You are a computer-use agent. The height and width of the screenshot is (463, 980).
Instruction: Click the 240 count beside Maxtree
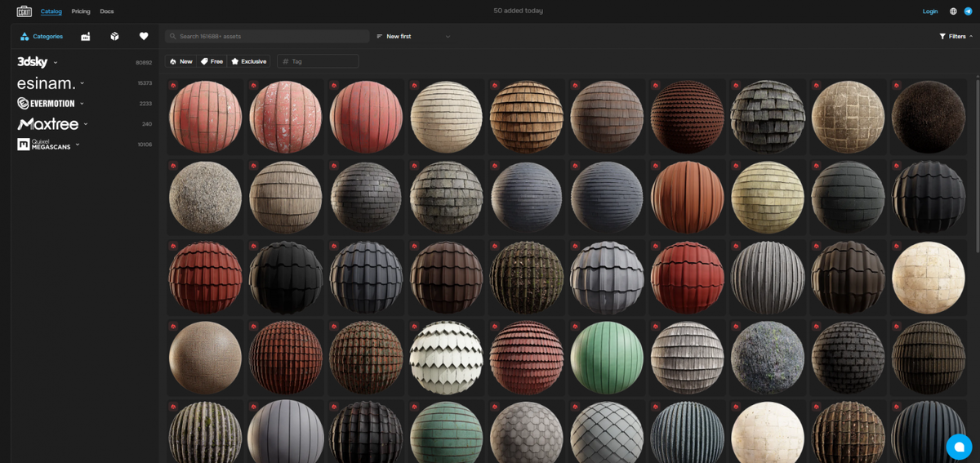(x=147, y=124)
